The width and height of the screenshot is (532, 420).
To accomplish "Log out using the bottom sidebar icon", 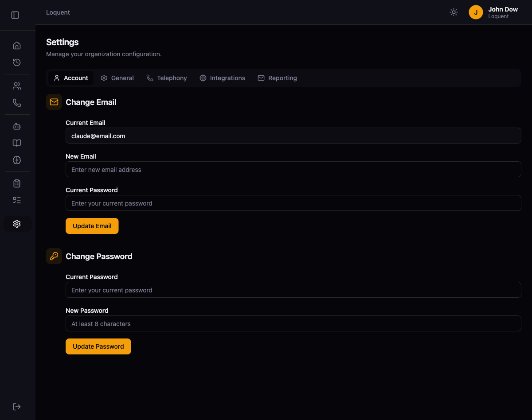I will (x=17, y=406).
